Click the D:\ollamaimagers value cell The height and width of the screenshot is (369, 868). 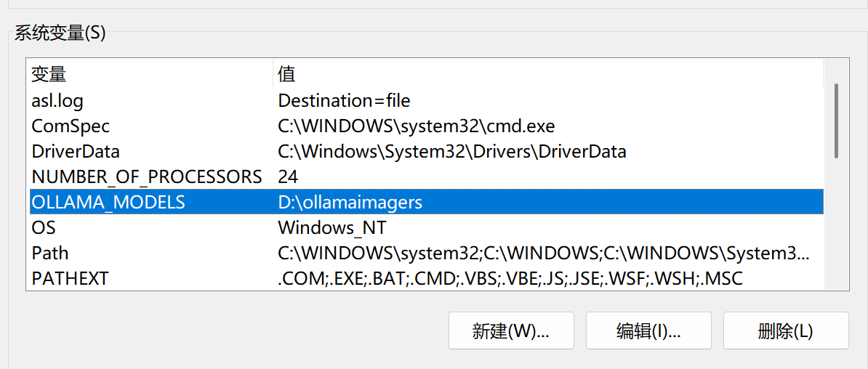point(350,203)
